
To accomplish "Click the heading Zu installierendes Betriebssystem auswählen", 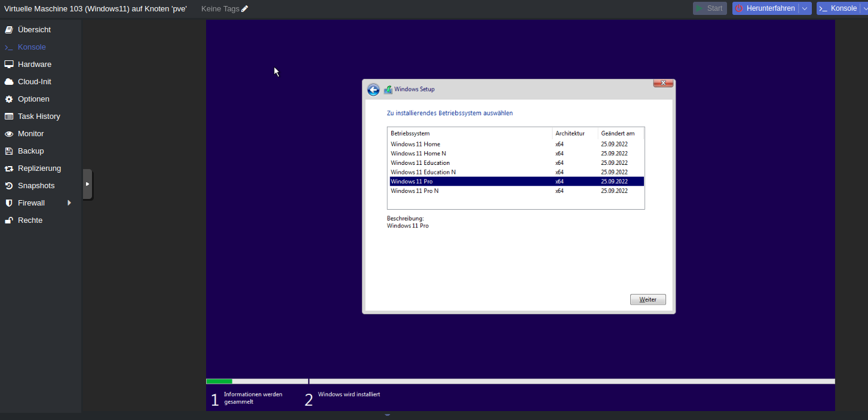I will (450, 113).
